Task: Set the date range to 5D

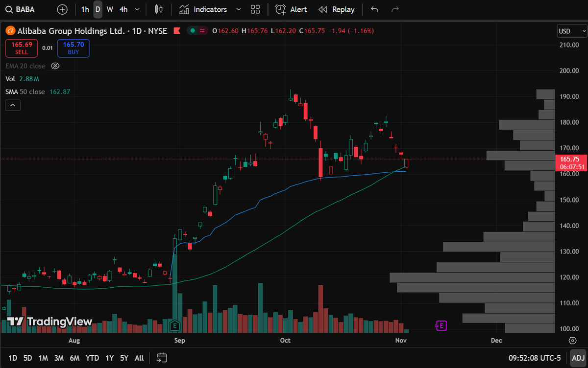Action: pyautogui.click(x=28, y=358)
